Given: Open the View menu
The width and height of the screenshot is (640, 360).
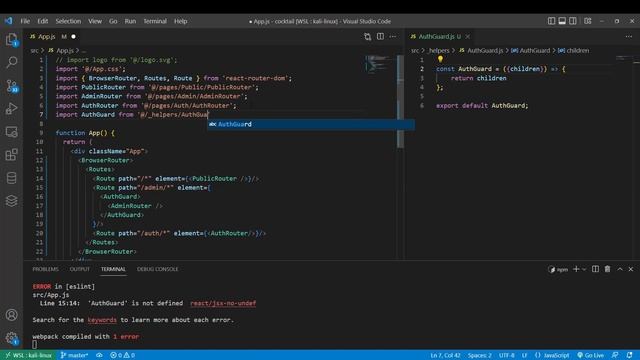Looking at the screenshot, I should [95, 21].
